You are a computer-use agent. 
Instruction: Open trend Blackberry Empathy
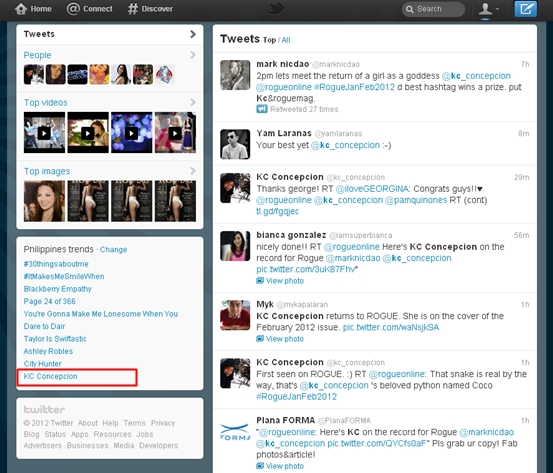tap(57, 289)
